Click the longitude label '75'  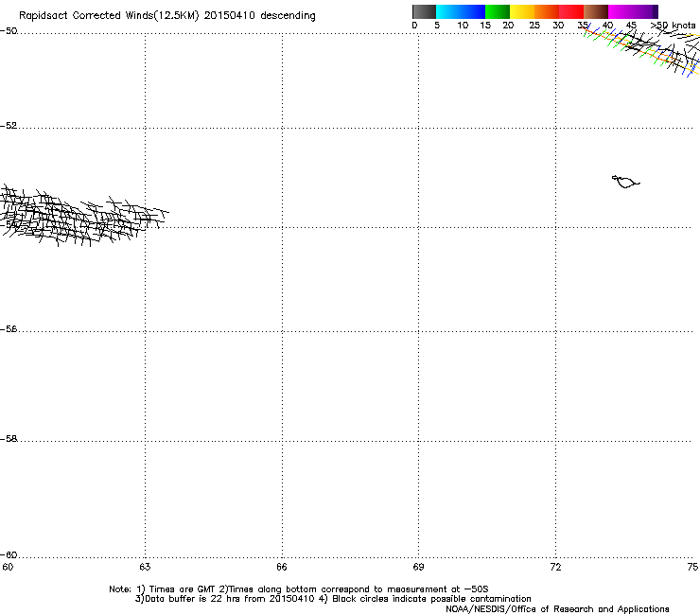pos(692,567)
